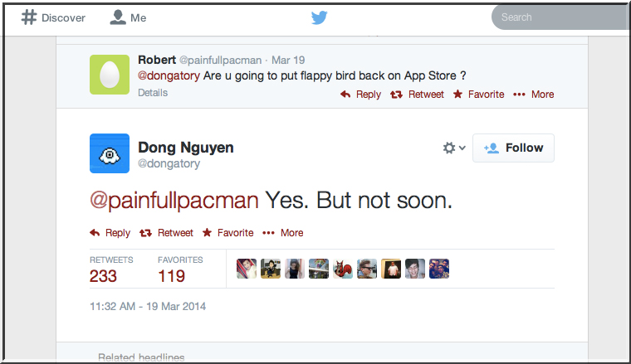Open the second retweeter avatar thumbnail
This screenshot has height=364, width=631.
(x=271, y=269)
